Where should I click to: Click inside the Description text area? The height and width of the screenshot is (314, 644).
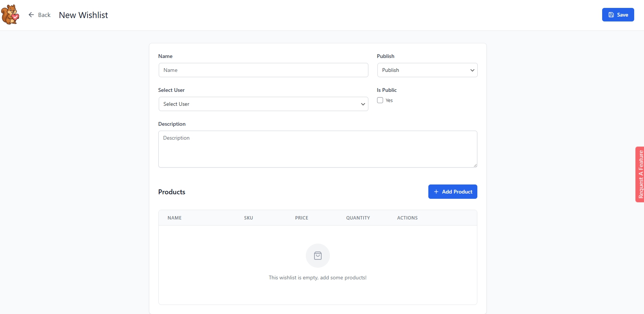(x=317, y=149)
